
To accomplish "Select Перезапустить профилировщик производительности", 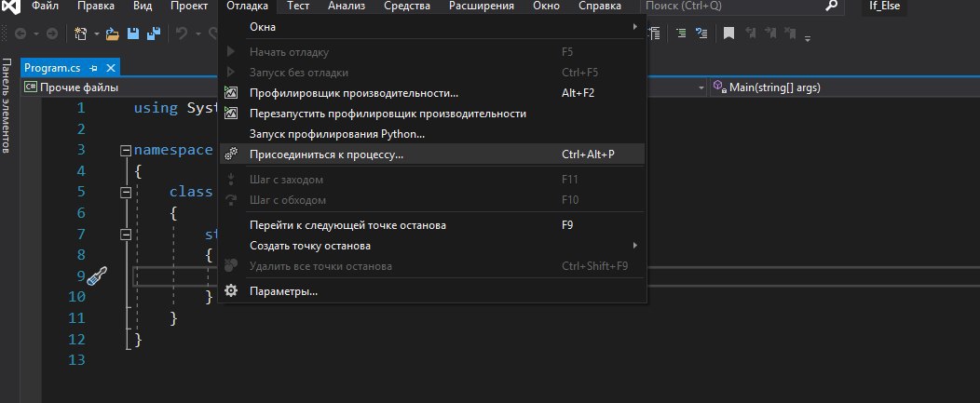I will 432,114.
